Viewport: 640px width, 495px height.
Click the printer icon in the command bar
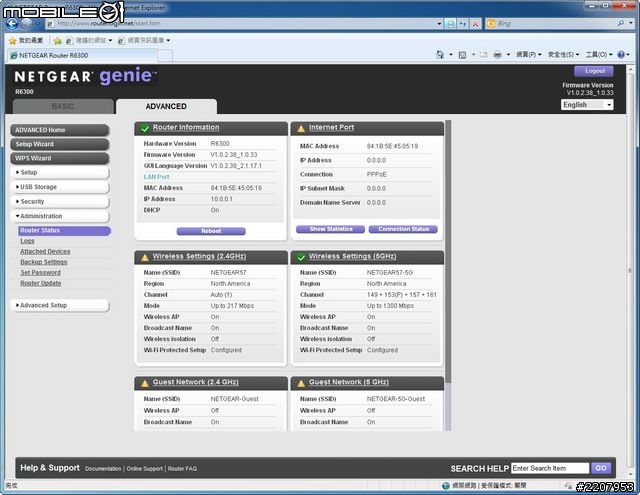click(x=498, y=55)
